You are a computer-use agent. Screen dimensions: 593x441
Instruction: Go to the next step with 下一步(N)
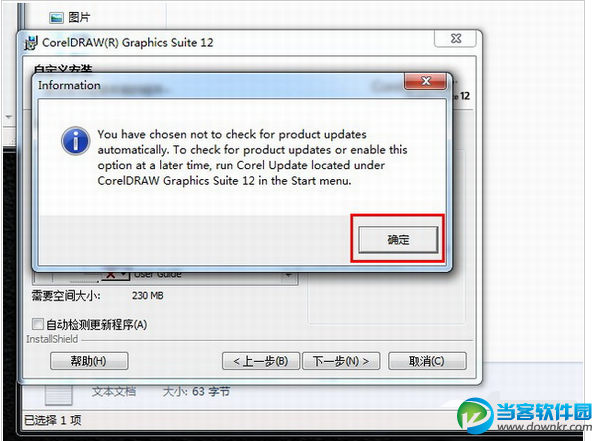pyautogui.click(x=341, y=361)
